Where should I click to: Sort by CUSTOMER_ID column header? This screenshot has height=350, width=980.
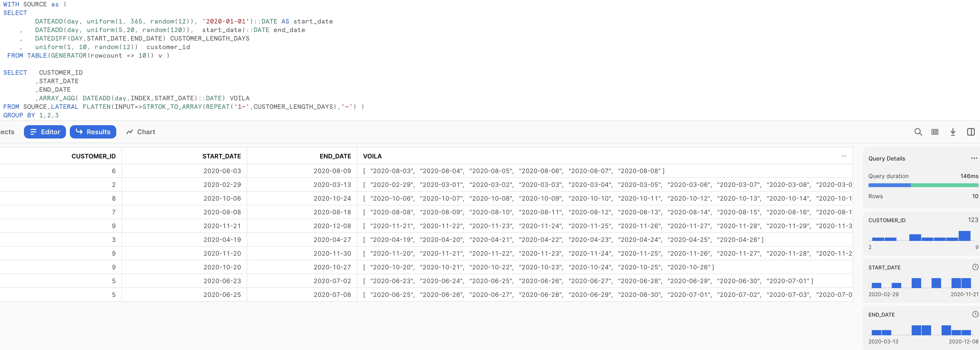tap(93, 156)
